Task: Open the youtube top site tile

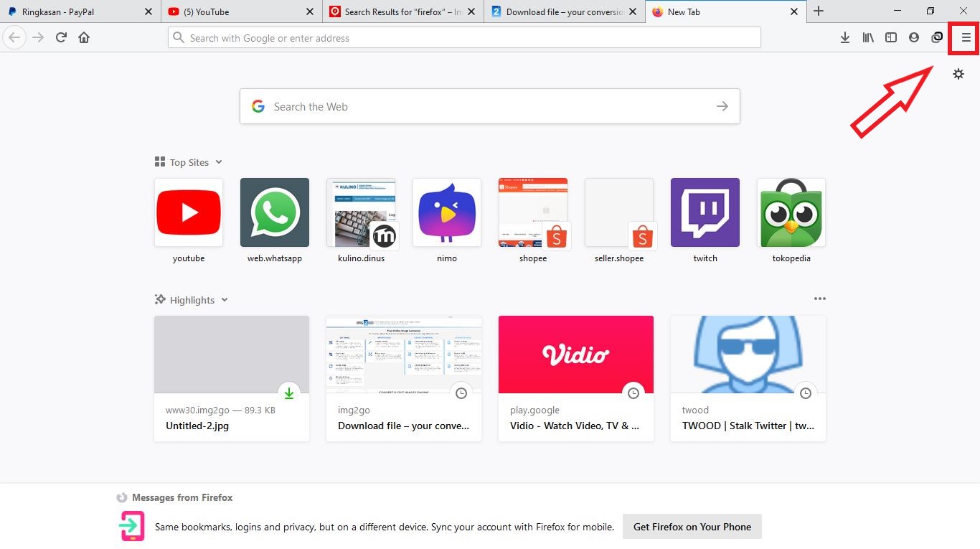Action: pos(189,212)
